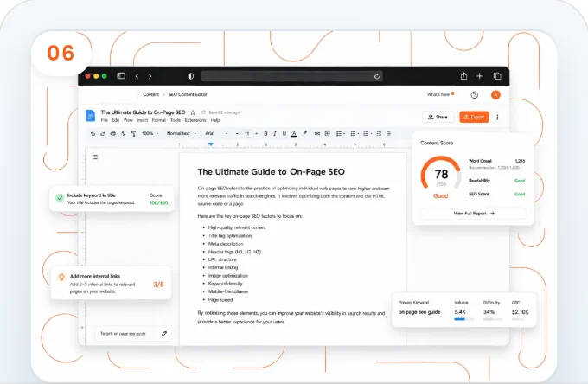Click the document heading text
Image resolution: width=588 pixels, height=384 pixels.
[x=272, y=172]
